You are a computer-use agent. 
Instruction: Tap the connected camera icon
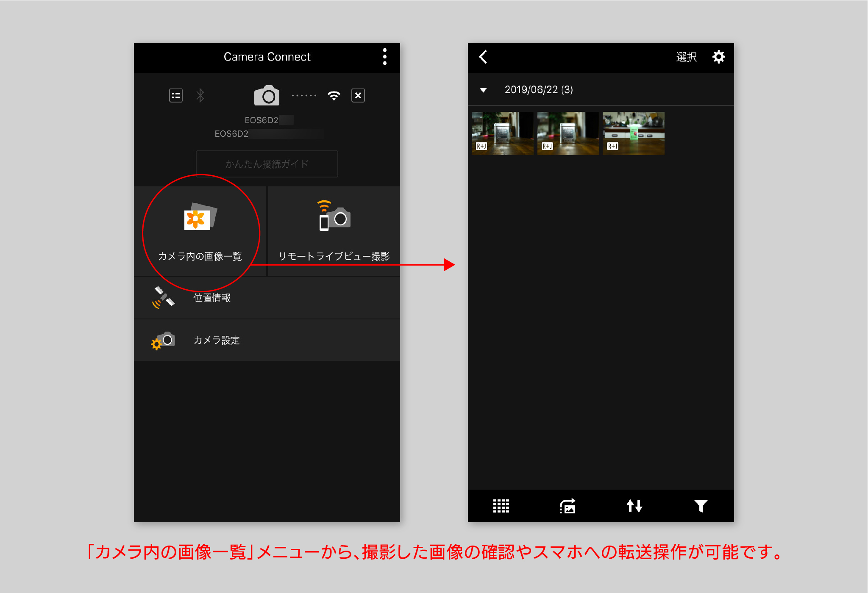pos(267,96)
